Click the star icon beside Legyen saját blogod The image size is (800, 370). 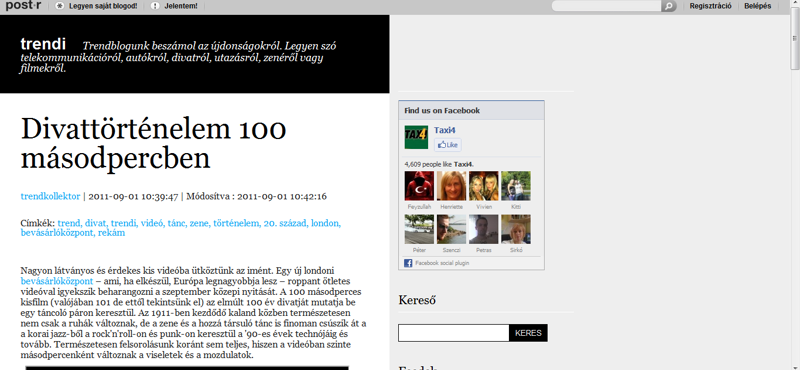[60, 6]
